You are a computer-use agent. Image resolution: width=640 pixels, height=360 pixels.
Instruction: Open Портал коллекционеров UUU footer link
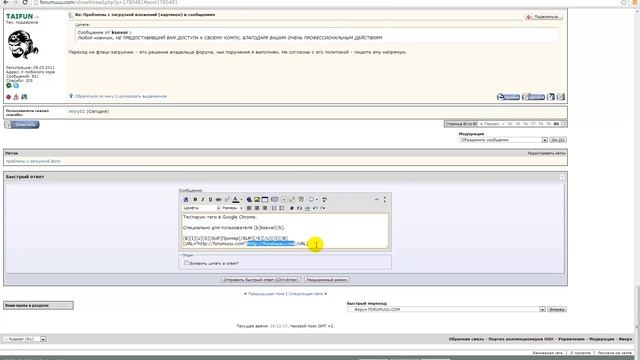521,339
